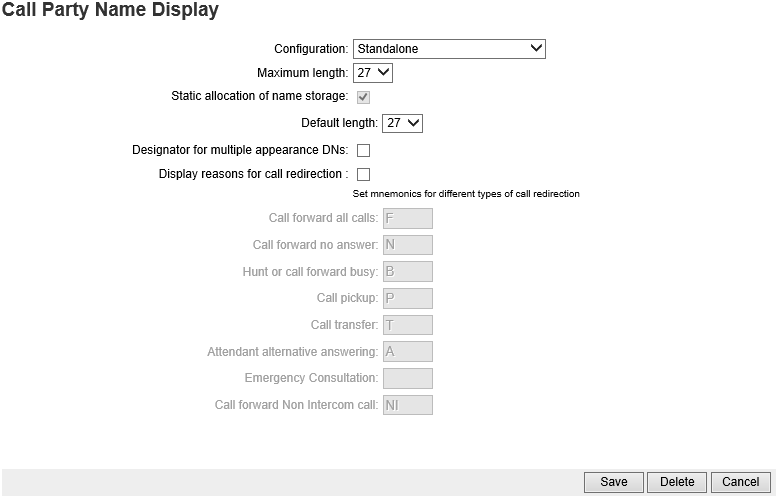Click the Call pickup mnemonic field

pyautogui.click(x=407, y=298)
